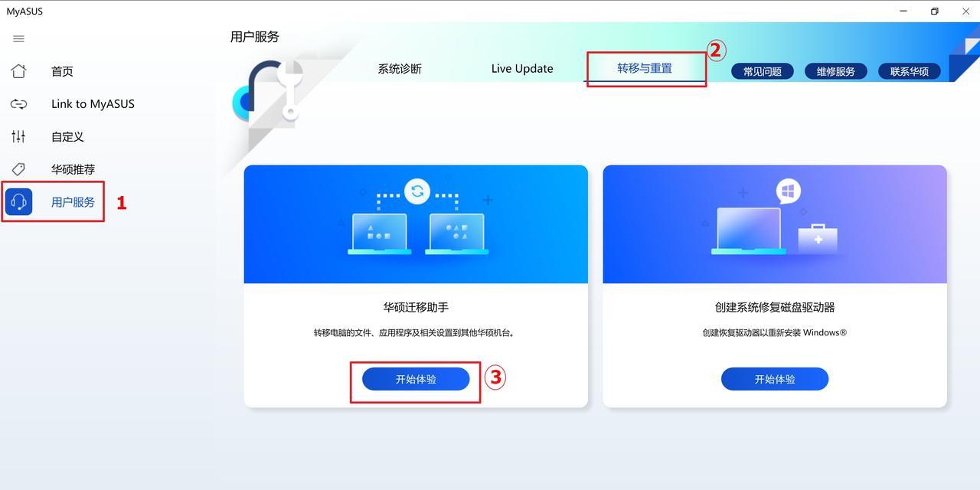This screenshot has width=980, height=490.
Task: Click the 用户服务 headset icon
Action: (x=19, y=202)
